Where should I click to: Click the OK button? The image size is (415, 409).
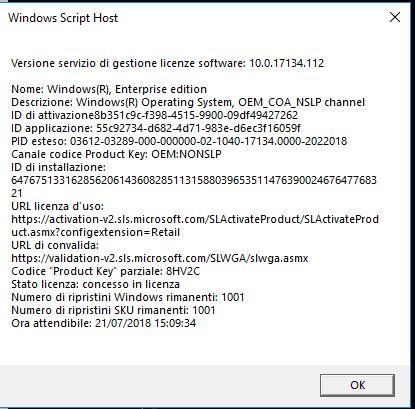pos(357,385)
